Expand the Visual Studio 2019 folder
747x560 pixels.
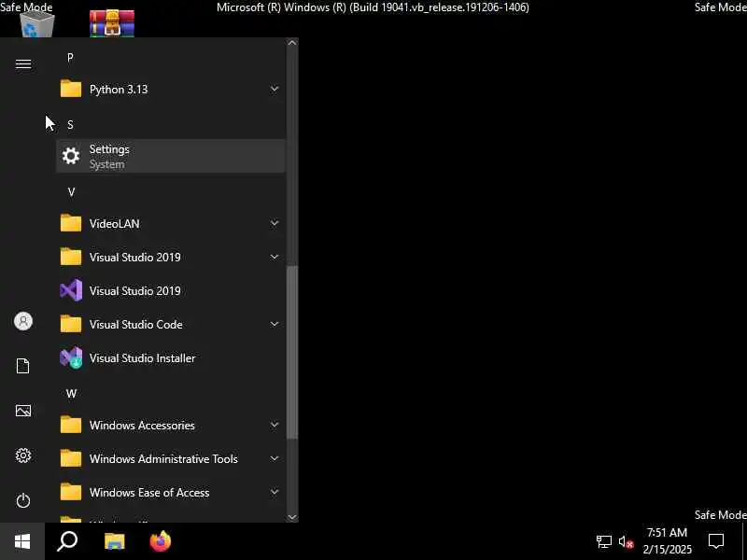pos(171,258)
